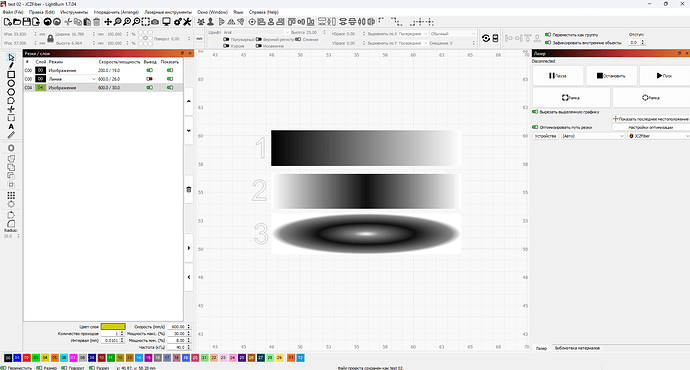
Task: Adjust the Radius value stepper
Action: point(18,236)
